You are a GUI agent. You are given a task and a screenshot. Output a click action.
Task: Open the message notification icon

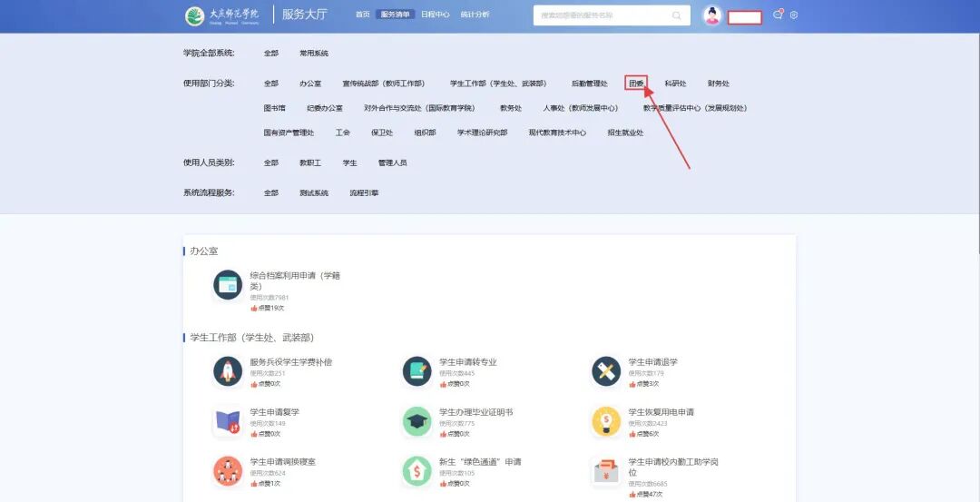pos(778,15)
